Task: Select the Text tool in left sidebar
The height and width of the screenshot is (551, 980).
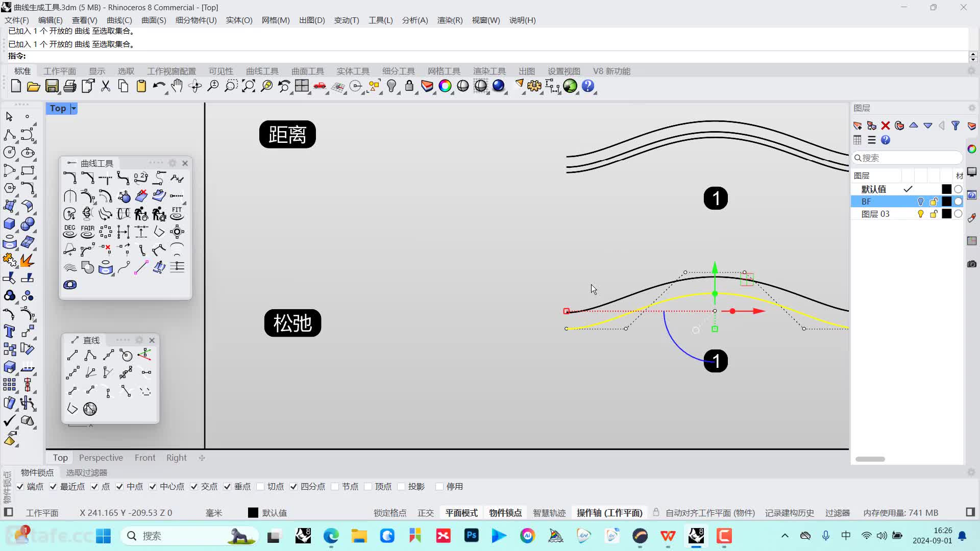Action: [x=9, y=332]
